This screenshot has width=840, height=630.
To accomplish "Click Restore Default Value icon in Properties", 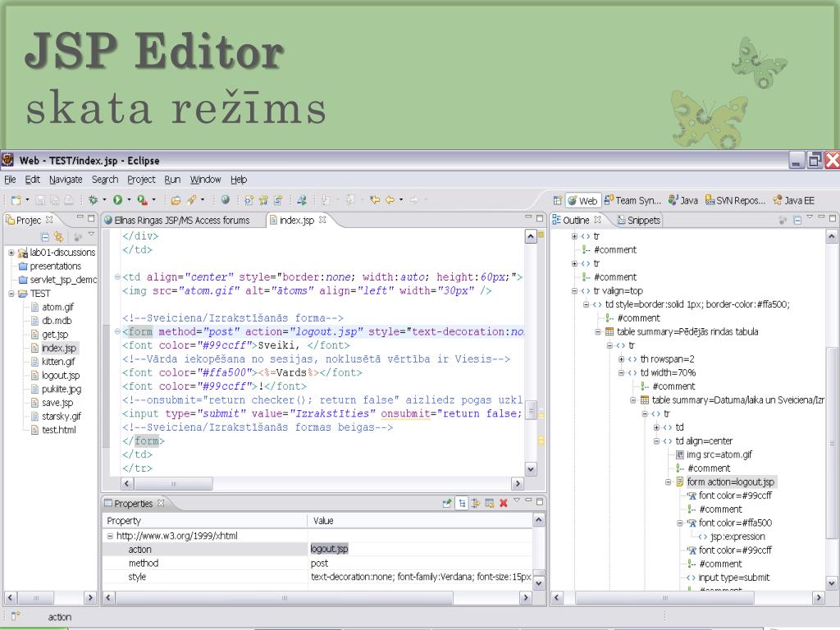I will point(489,503).
